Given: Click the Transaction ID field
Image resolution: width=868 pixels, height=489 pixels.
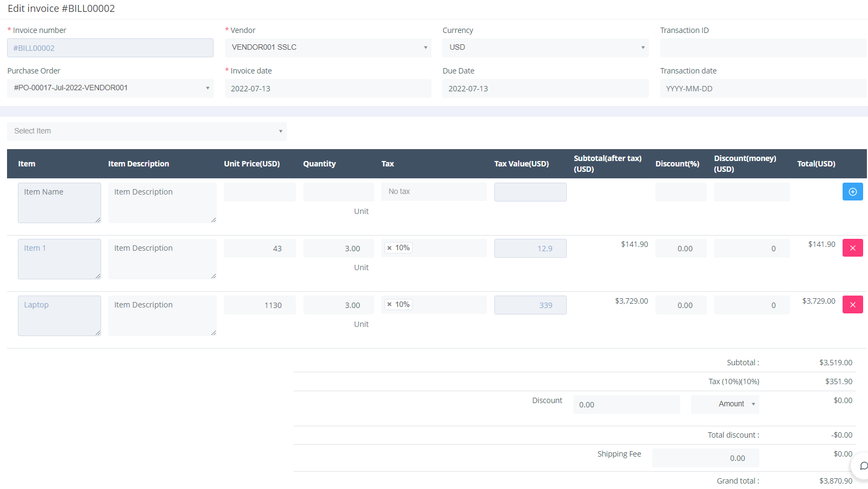Looking at the screenshot, I should tap(763, 48).
